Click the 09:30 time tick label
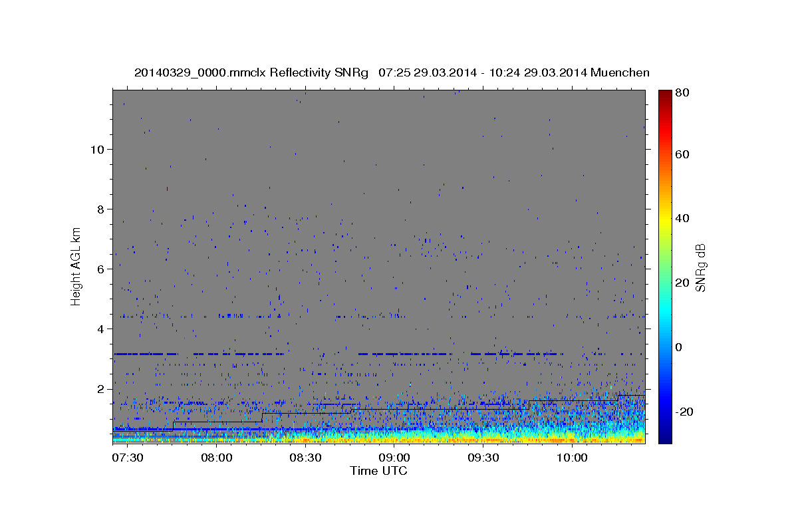The height and width of the screenshot is (532, 798). click(483, 458)
